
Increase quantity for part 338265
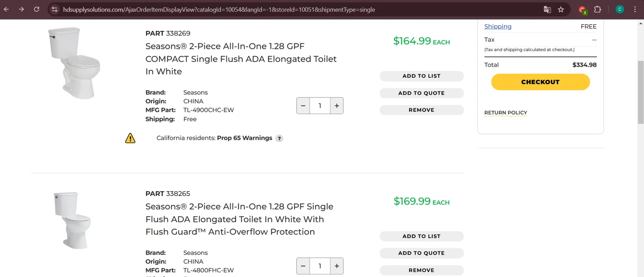[x=337, y=266]
